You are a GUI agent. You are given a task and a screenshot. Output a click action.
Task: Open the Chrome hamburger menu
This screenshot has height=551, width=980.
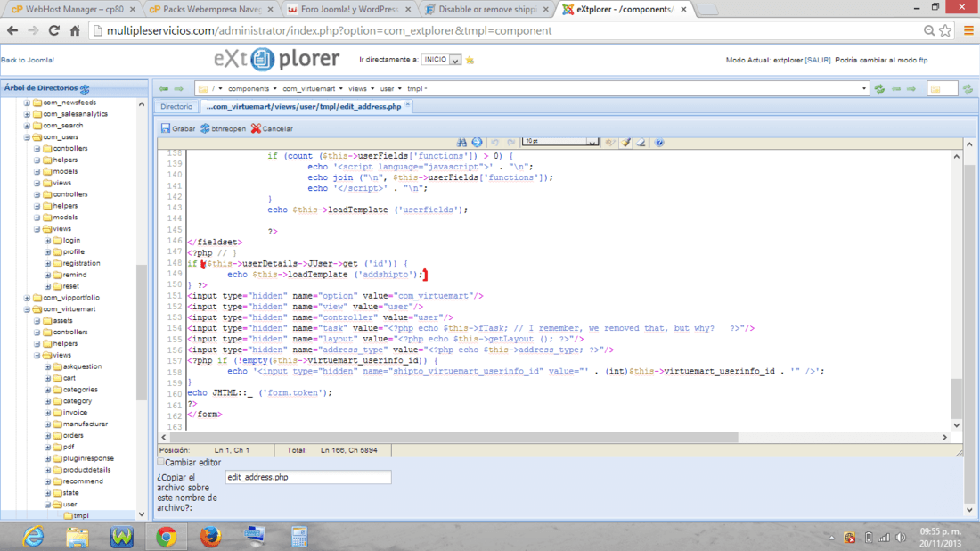coord(968,30)
